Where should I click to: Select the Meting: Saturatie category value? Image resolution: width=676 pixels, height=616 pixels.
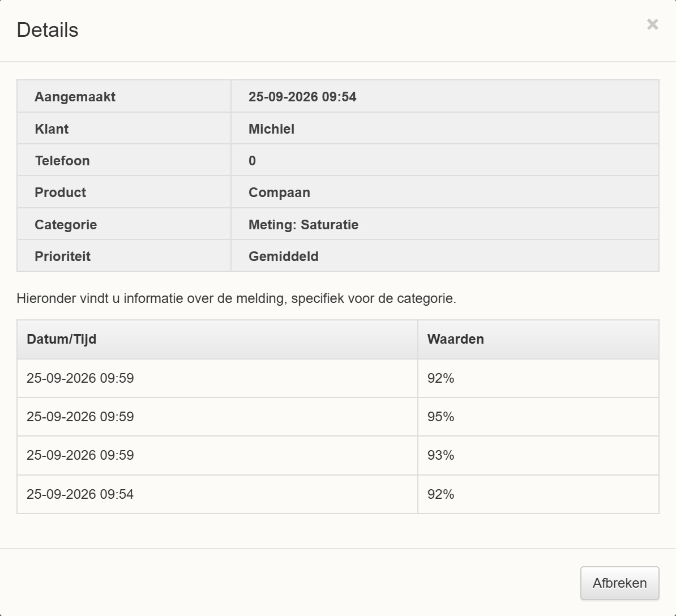(303, 225)
